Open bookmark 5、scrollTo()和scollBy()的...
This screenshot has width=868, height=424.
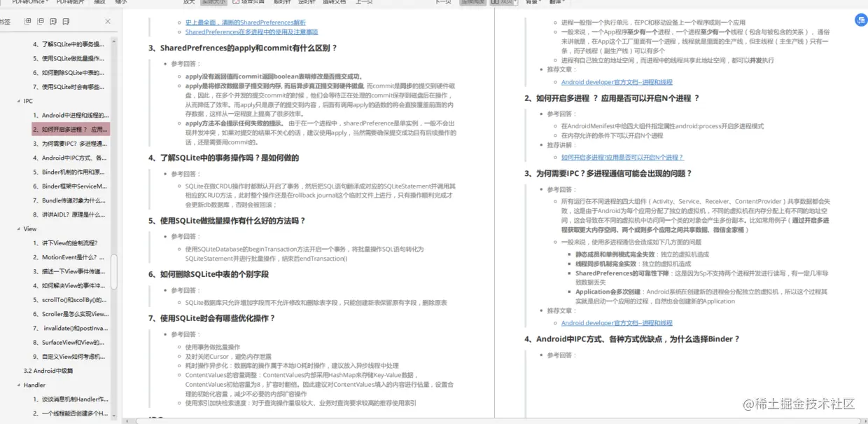pyautogui.click(x=70, y=300)
